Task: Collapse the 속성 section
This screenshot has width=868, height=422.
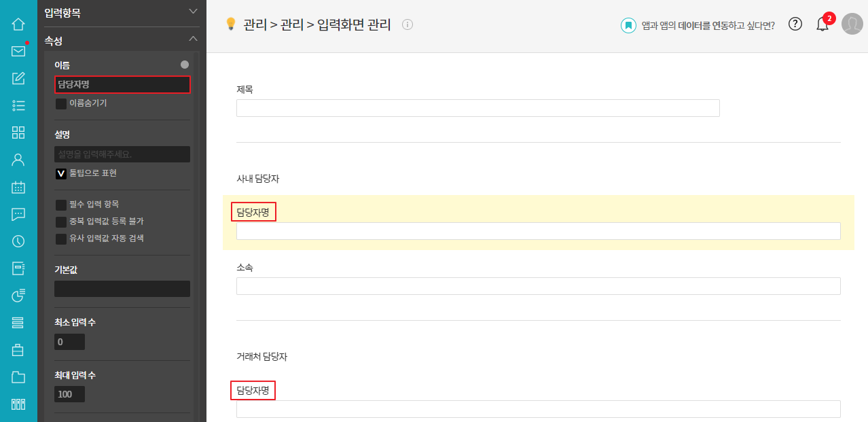Action: click(193, 39)
